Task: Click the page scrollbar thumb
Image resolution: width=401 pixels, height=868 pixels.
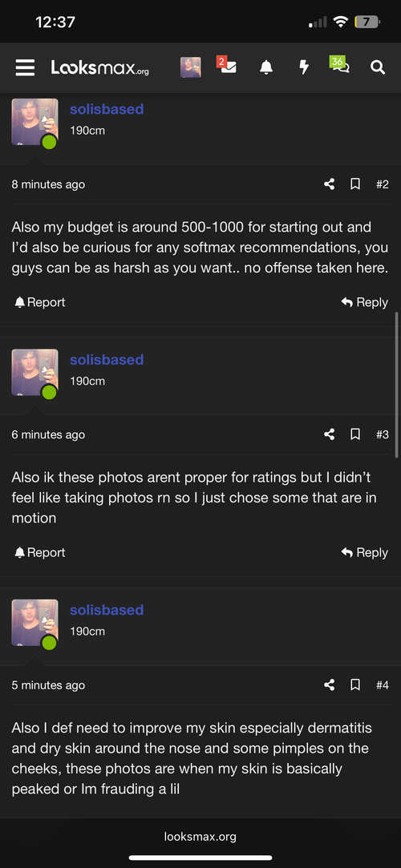Action: pyautogui.click(x=397, y=385)
